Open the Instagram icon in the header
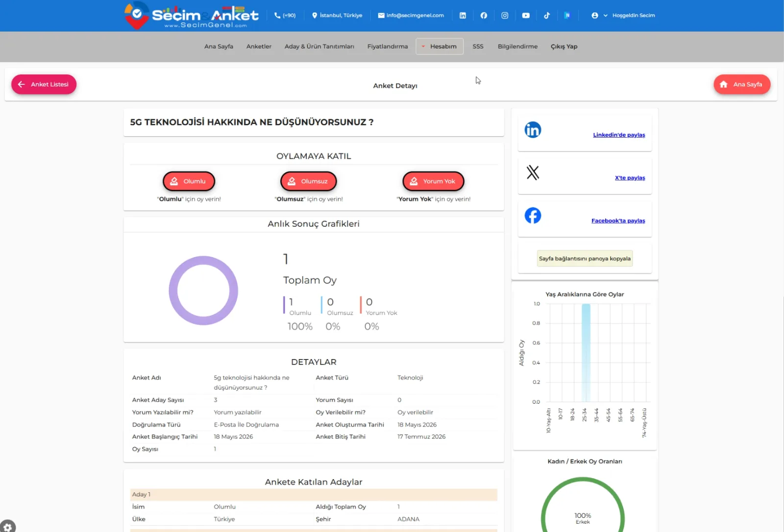This screenshot has width=784, height=532. pyautogui.click(x=505, y=16)
